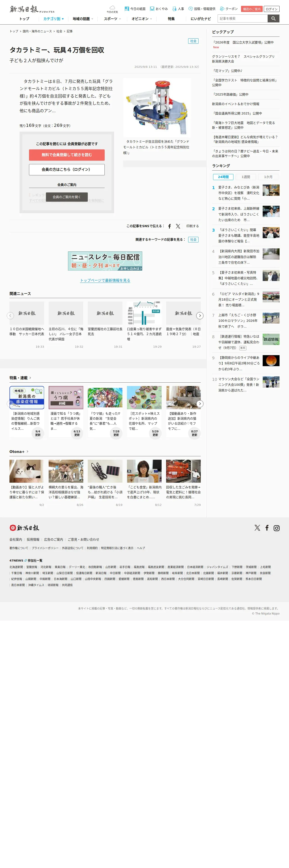The image size is (289, 868).
Task: Click ログイン button in header
Action: (x=271, y=9)
